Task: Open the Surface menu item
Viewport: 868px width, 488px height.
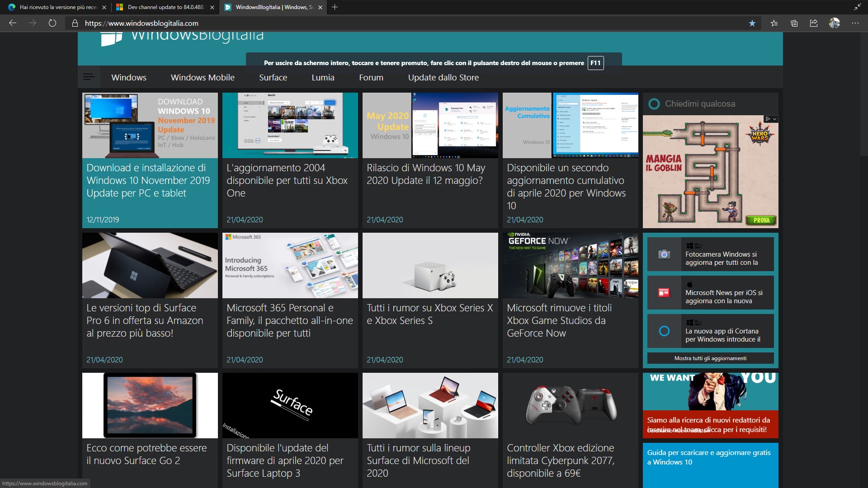Action: [273, 77]
